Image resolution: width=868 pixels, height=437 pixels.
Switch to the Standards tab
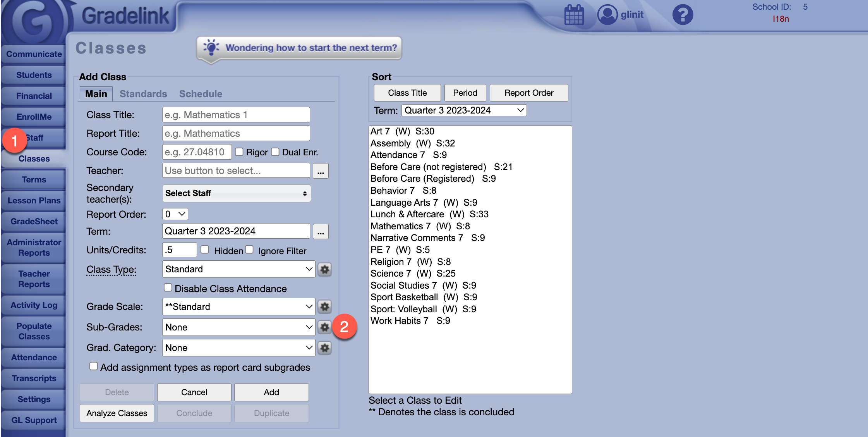pyautogui.click(x=143, y=94)
